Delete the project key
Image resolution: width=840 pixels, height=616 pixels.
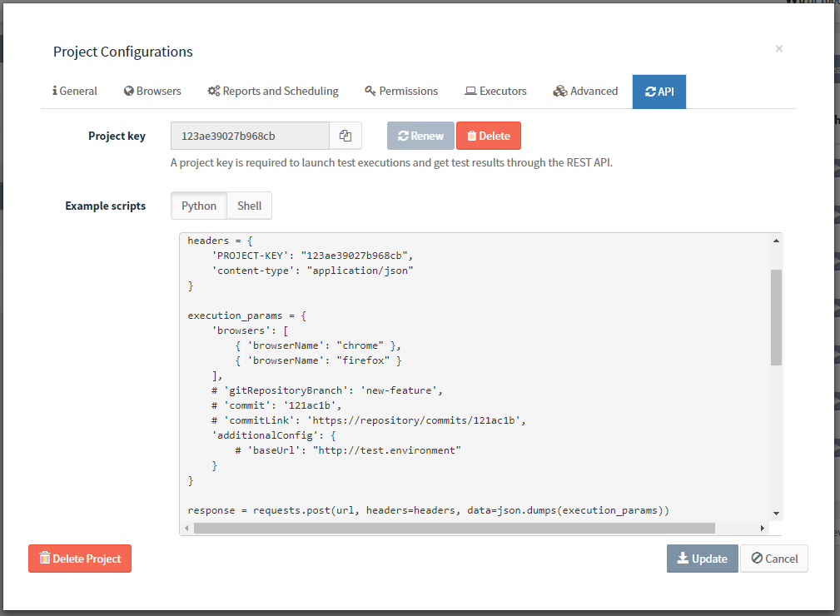point(488,136)
